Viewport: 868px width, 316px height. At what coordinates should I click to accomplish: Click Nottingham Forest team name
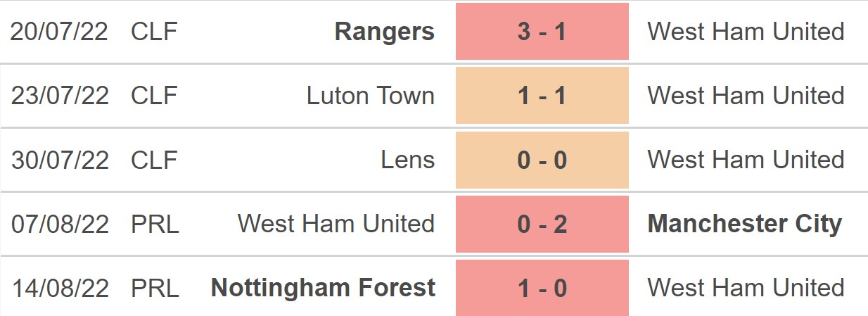coord(323,287)
